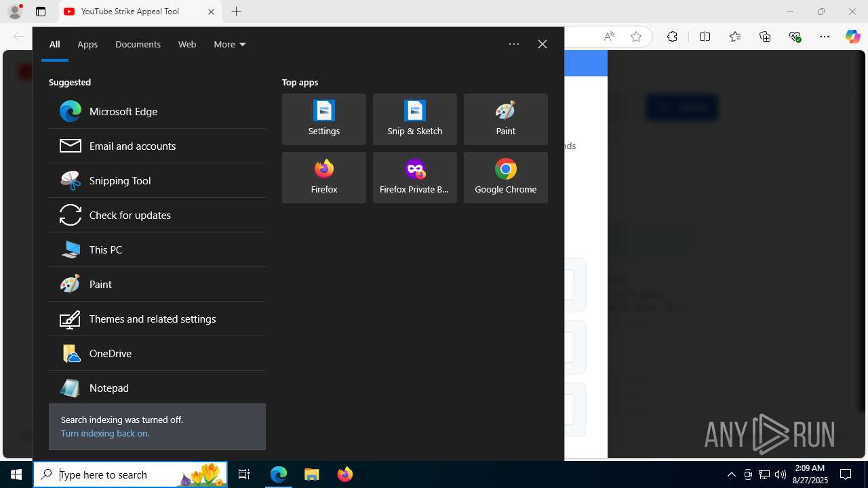Close the search panel
The image size is (868, 488).
(542, 44)
